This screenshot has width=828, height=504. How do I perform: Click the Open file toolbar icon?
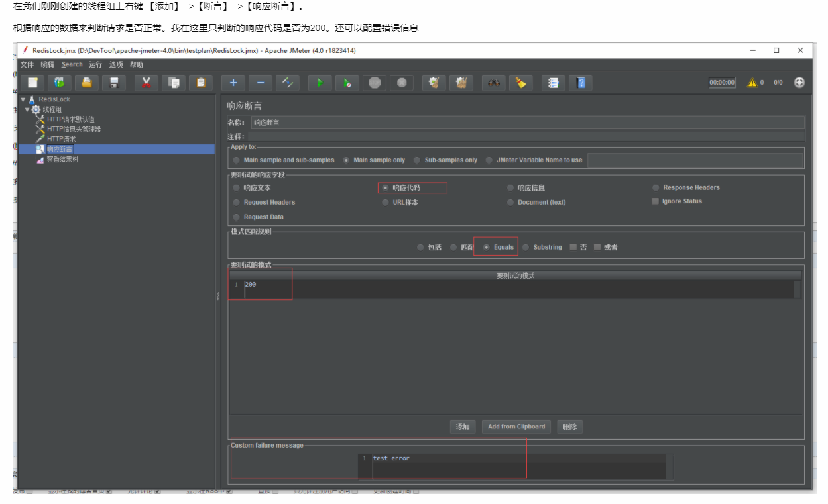[x=86, y=83]
